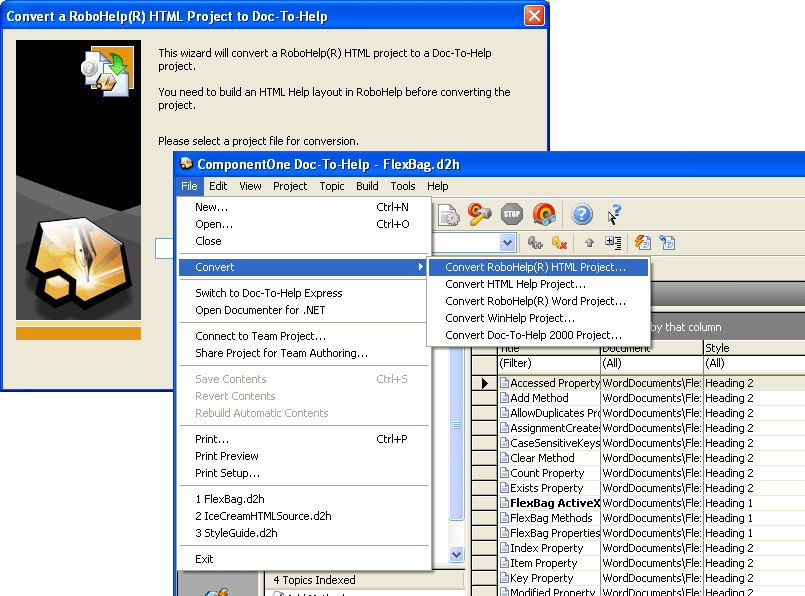Select Convert WinHelp Project...
The width and height of the screenshot is (805, 596).
click(538, 318)
